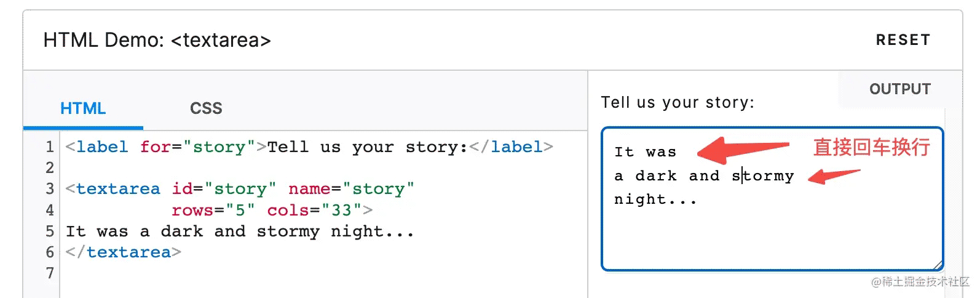This screenshot has width=980, height=298.
Task: Click inside the story textarea's empty area
Action: 772,237
